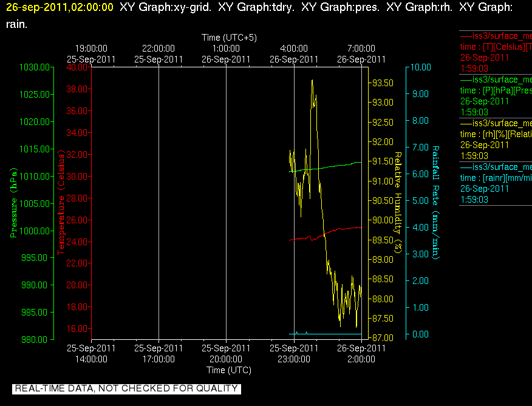
Task: Click the yellow humidity peak near 93.50
Action: 312,81
